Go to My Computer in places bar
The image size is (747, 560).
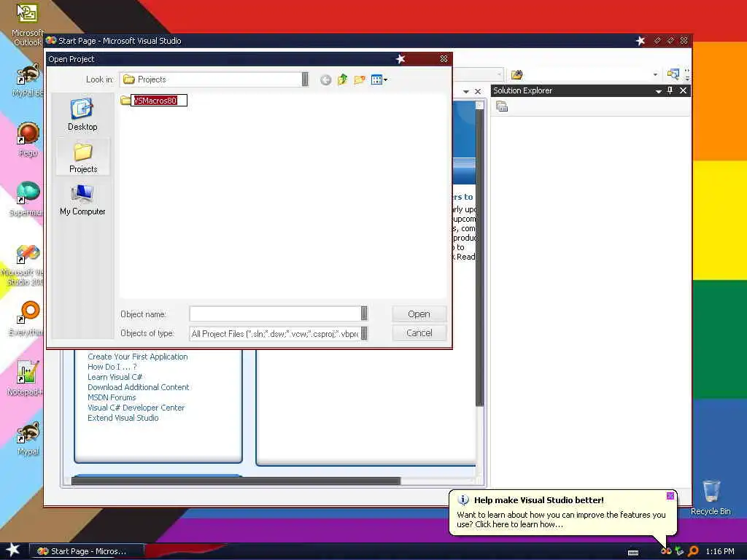coord(82,199)
